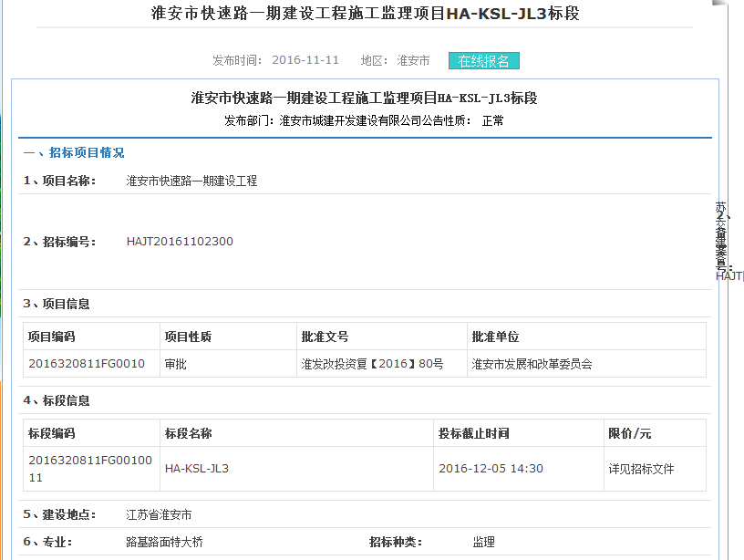Click the 投标截止时间 column header
Viewport: 744px width, 560px height.
[473, 433]
